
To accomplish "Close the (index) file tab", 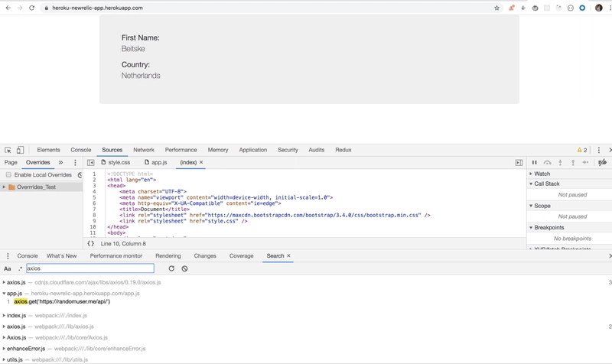I will 201,162.
